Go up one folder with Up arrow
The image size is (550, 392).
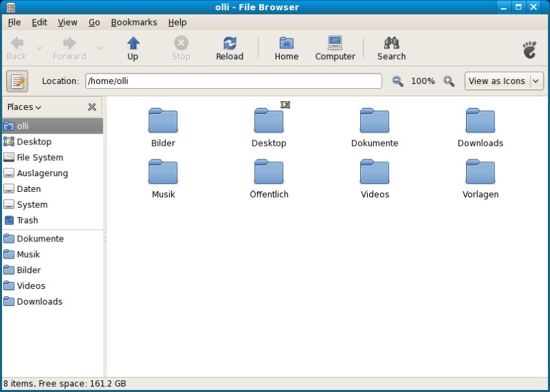click(133, 48)
